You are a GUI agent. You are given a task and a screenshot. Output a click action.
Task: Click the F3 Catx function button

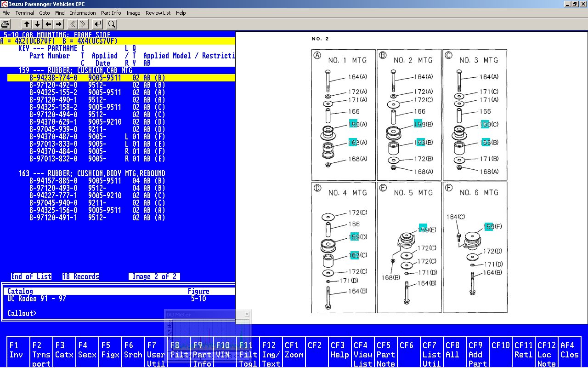(x=64, y=352)
